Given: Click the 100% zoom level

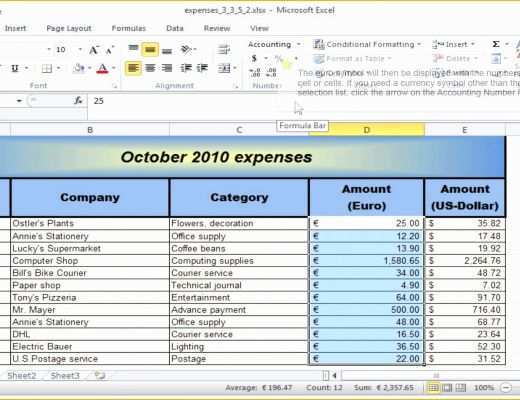Looking at the screenshot, I should pyautogui.click(x=484, y=388).
